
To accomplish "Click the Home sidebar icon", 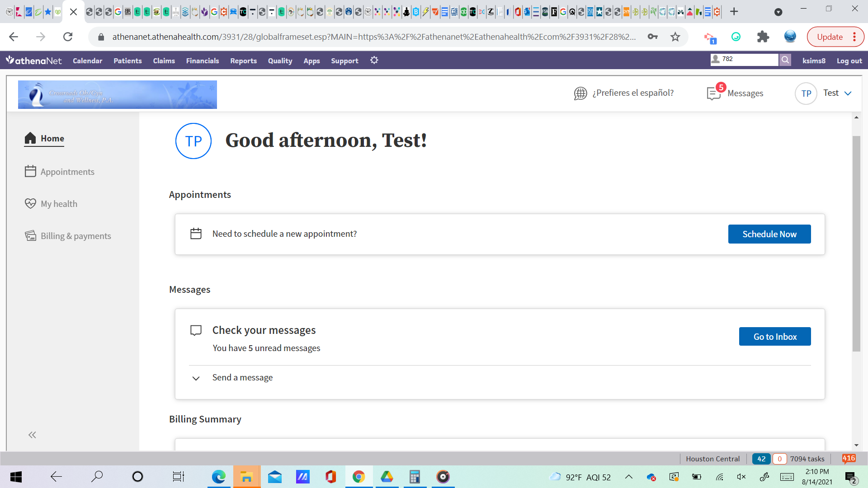I will (x=30, y=138).
